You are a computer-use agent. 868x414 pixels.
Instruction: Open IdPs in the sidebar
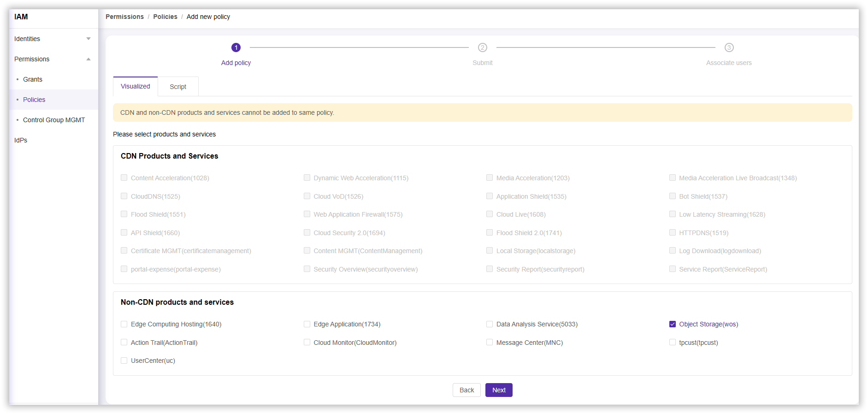21,140
